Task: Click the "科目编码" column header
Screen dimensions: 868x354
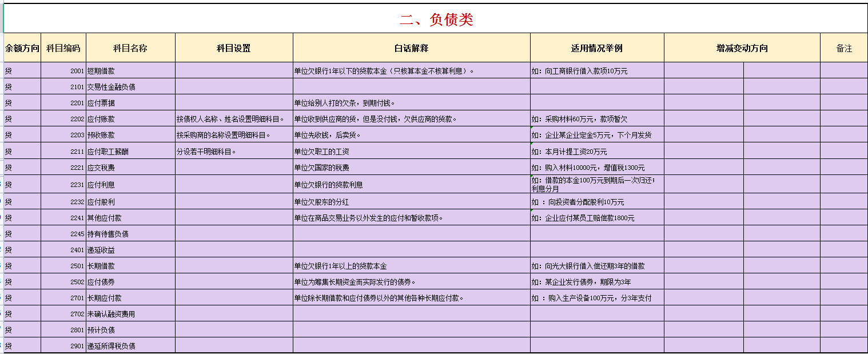Action: (65, 48)
